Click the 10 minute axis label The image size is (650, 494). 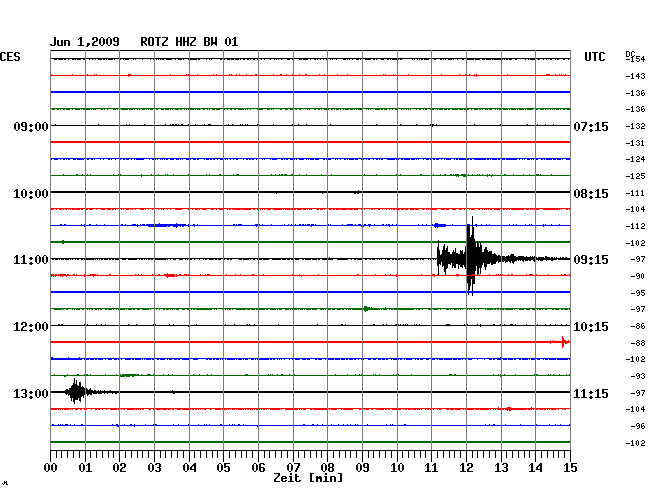[397, 468]
